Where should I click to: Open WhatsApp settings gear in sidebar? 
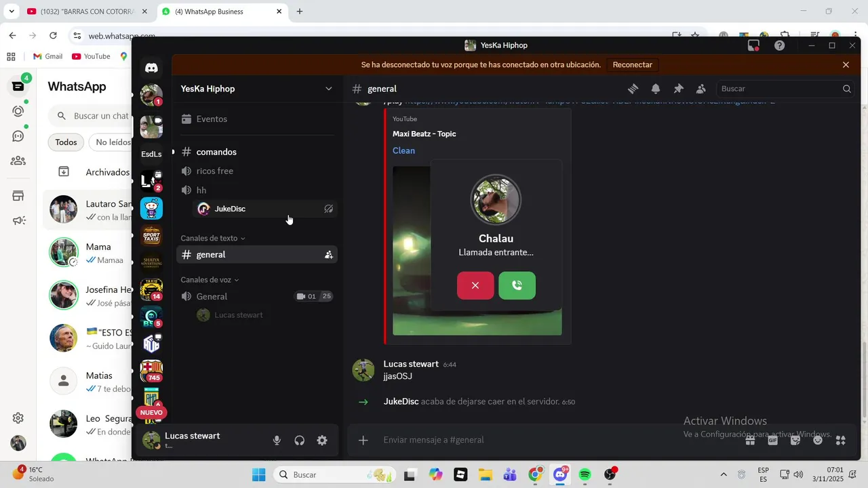(x=18, y=418)
